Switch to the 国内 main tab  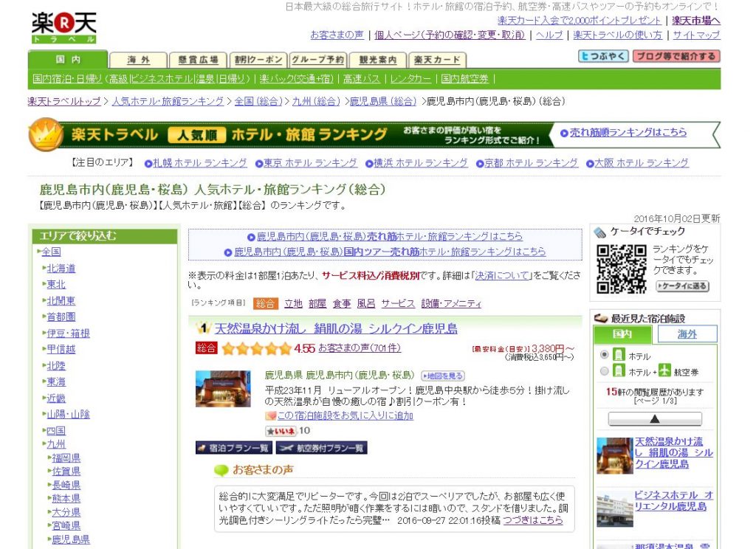point(68,59)
